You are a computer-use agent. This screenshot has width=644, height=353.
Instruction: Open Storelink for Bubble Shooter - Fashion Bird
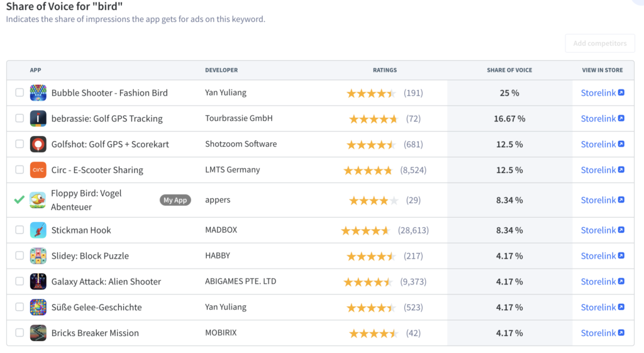pyautogui.click(x=602, y=93)
